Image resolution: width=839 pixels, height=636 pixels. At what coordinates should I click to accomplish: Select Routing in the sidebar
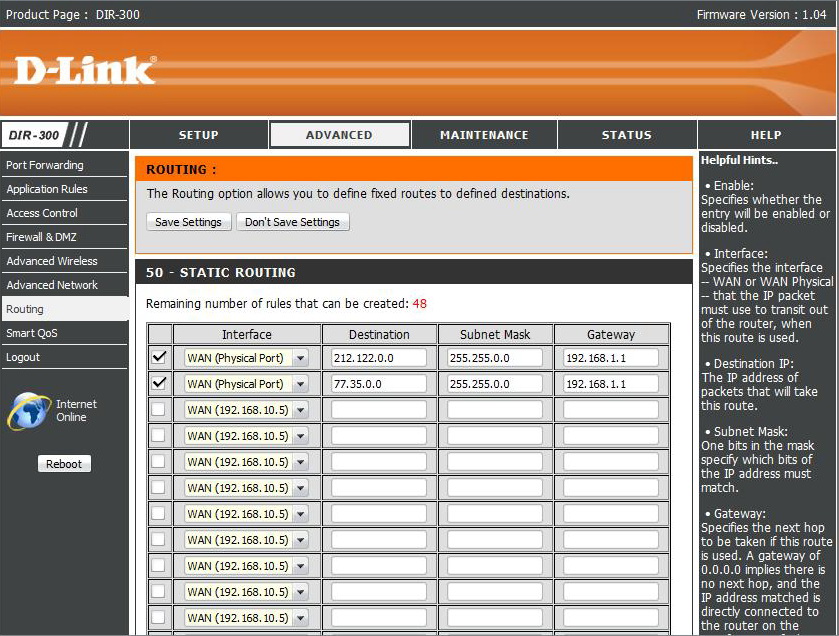click(x=64, y=309)
